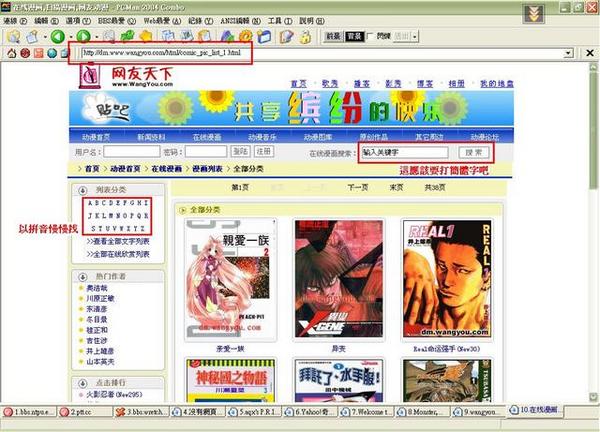
Task: Collapse the 列表分类 sidebar panel
Action: [x=83, y=190]
